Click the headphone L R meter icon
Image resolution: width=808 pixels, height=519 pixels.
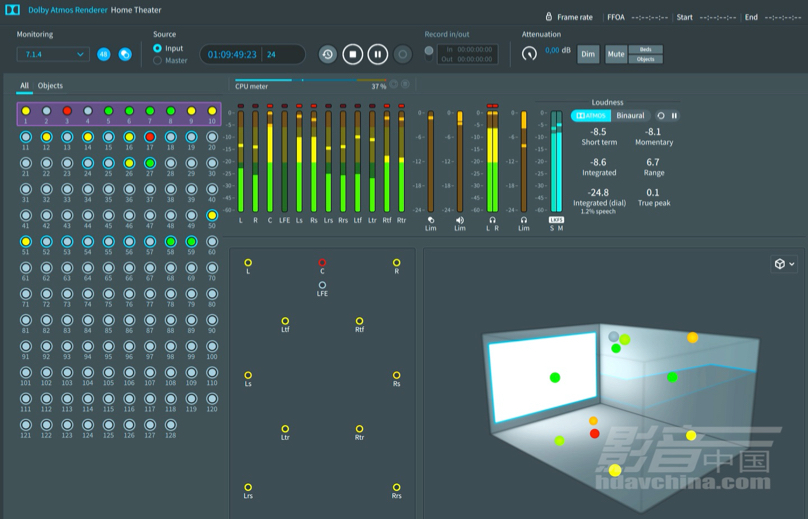[x=492, y=220]
